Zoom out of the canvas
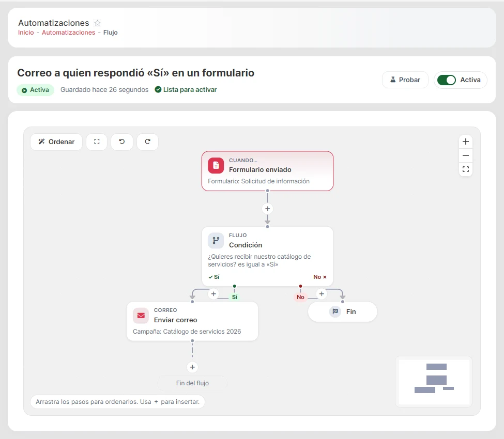Image resolution: width=504 pixels, height=439 pixels. [465, 155]
